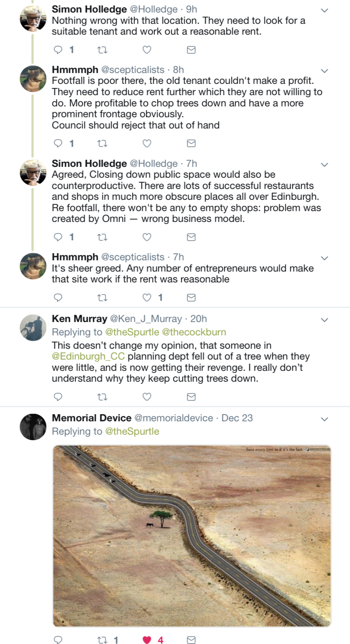Send Hmmmph's 'sheer greed' tweet via message
The image size is (350, 644).
(191, 297)
